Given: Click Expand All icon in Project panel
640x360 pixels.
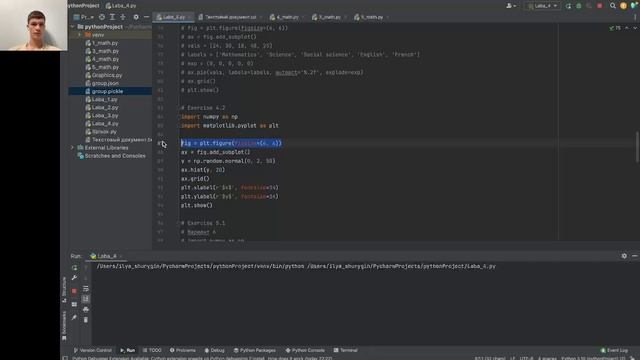Looking at the screenshot, I should point(112,17).
